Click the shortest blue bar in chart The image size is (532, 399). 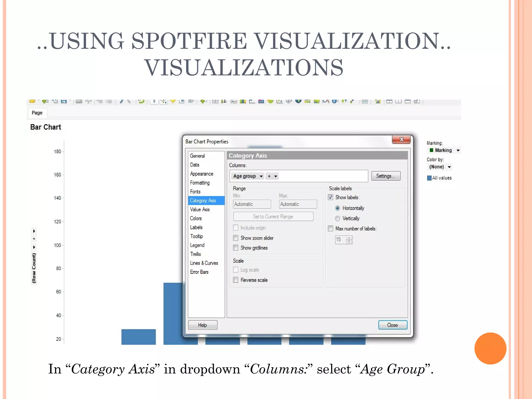coord(138,337)
